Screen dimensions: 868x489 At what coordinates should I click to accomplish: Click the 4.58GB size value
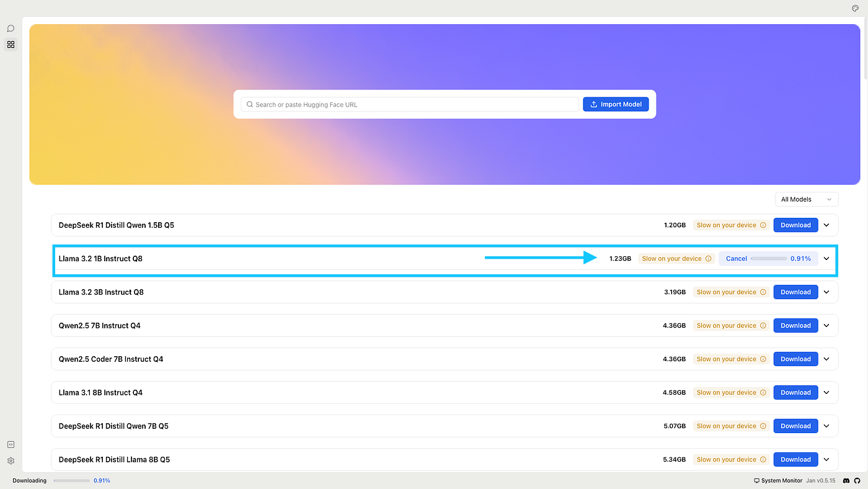[x=675, y=393]
